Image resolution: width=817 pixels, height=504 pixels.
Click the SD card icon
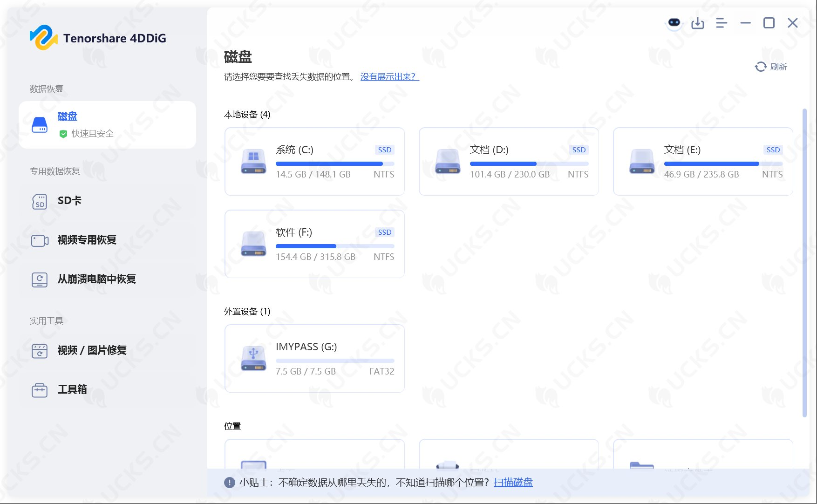pos(40,201)
